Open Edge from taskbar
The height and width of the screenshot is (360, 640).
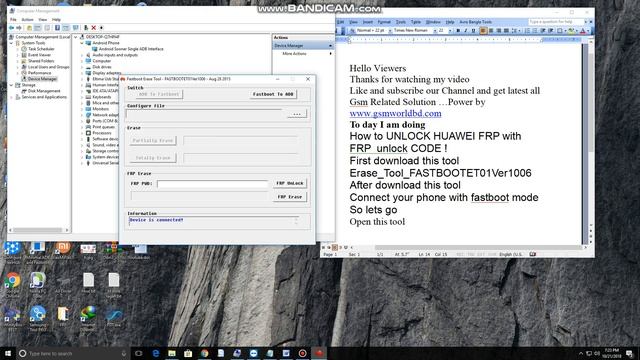click(x=156, y=353)
